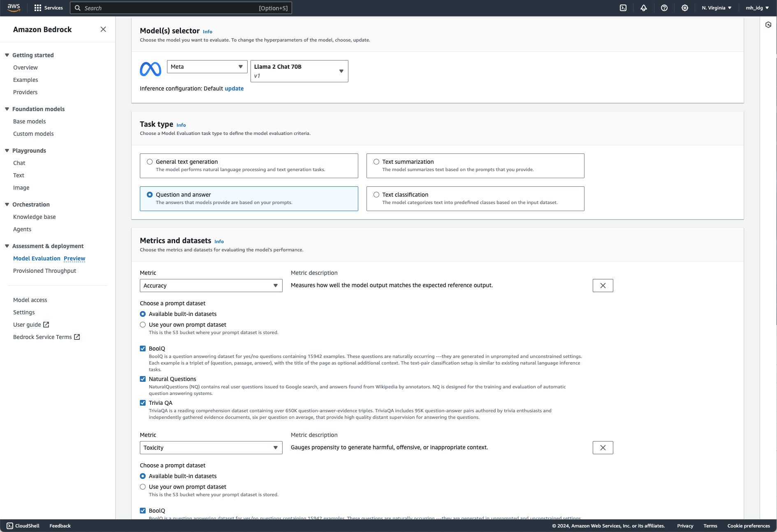Viewport: 777px width, 532px height.
Task: Open the mh_idg account menu
Action: (757, 8)
